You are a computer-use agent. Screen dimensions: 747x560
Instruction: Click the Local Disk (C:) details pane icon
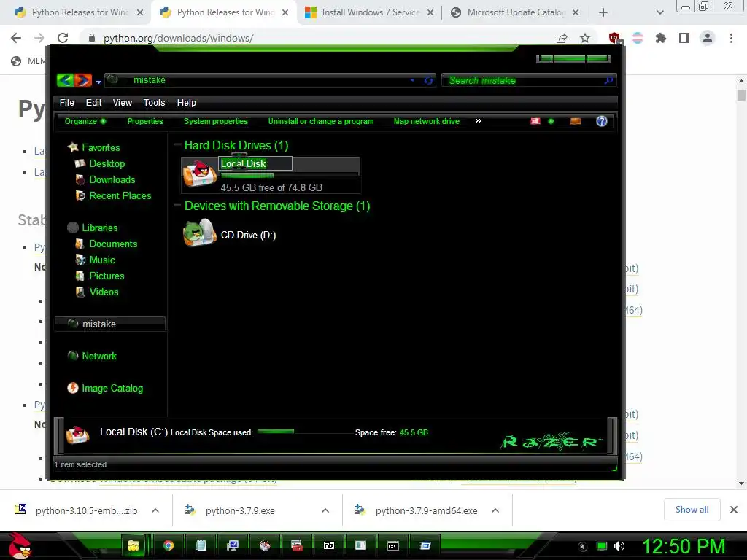tap(77, 434)
